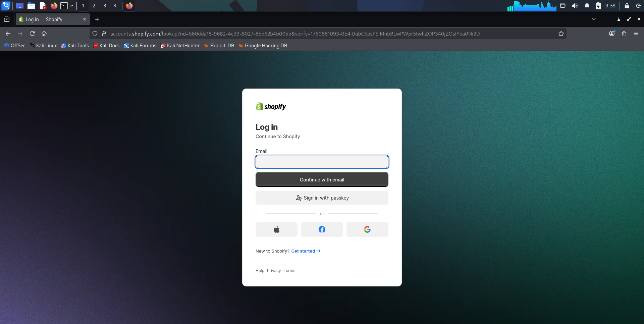
Task: Sign in with Apple
Action: tap(276, 229)
